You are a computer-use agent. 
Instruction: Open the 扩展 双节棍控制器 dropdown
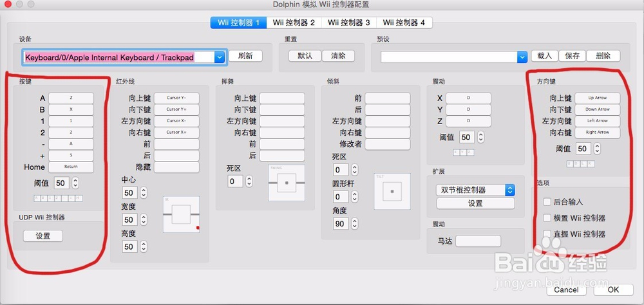tap(475, 190)
